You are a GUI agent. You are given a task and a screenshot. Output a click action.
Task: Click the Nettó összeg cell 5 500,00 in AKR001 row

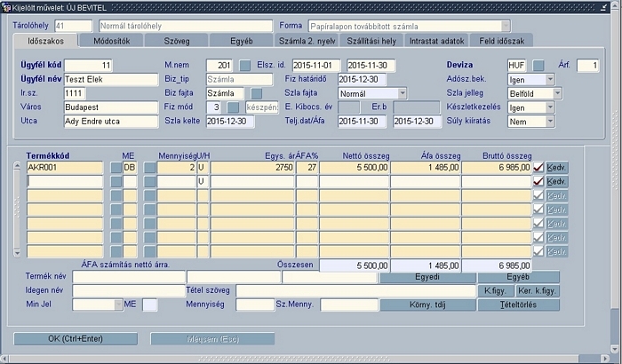(355, 168)
